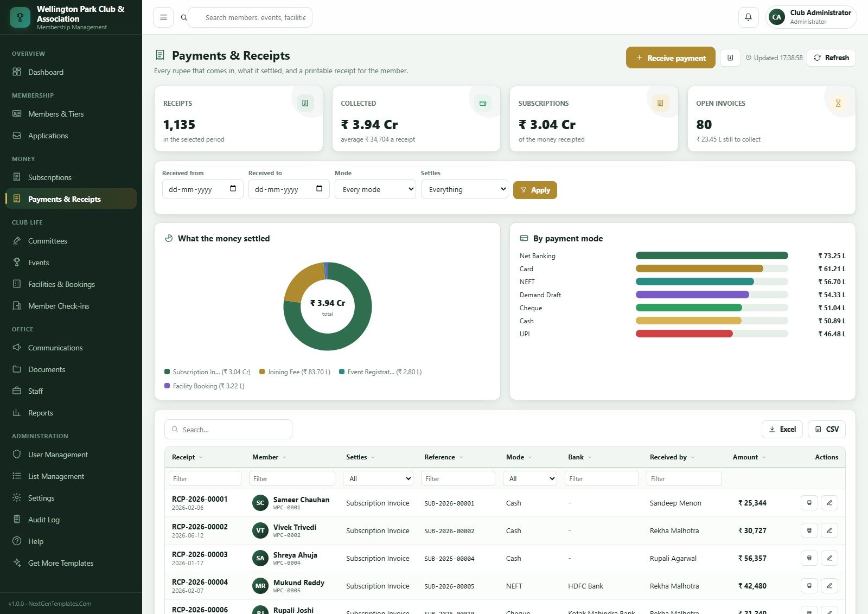
Task: Click the Member column filter field
Action: coord(292,478)
